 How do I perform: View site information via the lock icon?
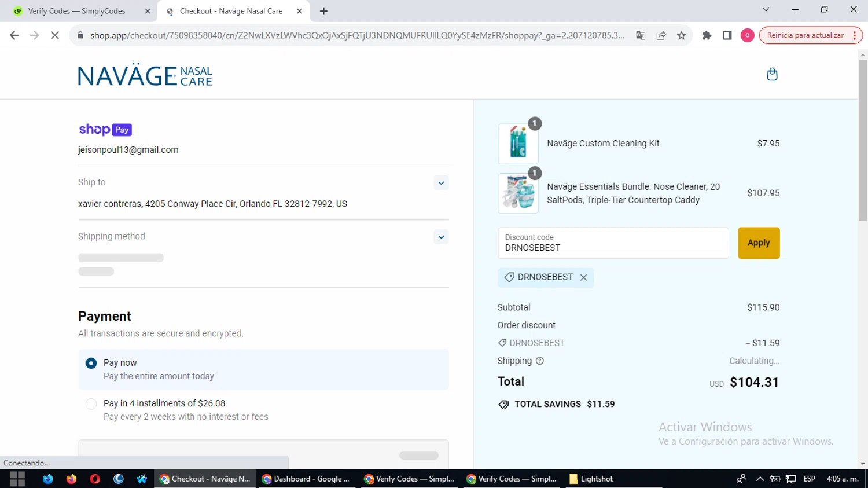point(80,35)
